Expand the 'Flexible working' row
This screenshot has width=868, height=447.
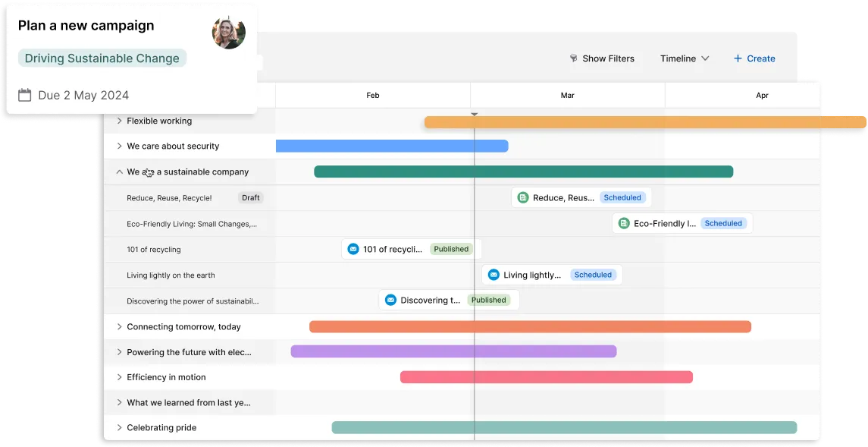(118, 121)
